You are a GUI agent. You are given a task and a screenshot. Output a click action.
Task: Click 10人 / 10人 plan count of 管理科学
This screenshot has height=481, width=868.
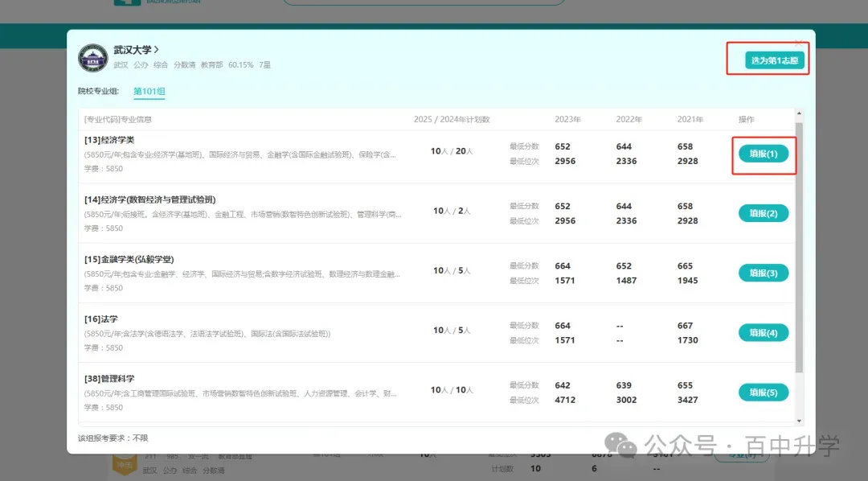coord(452,389)
